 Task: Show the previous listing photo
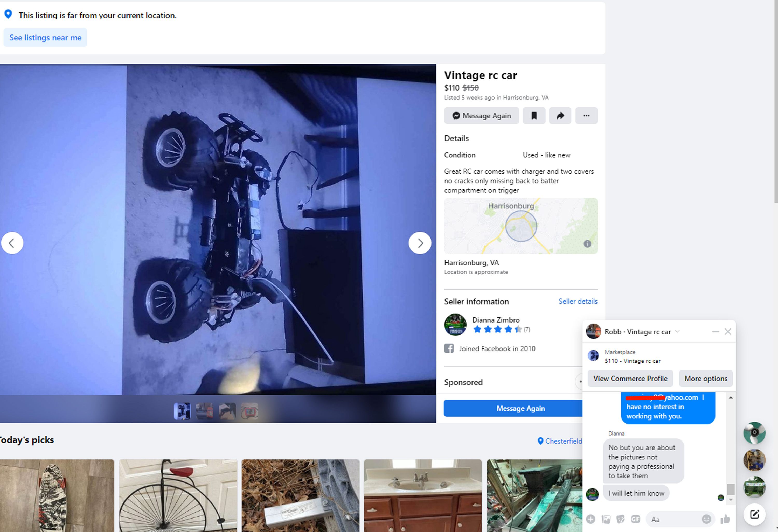coord(12,243)
